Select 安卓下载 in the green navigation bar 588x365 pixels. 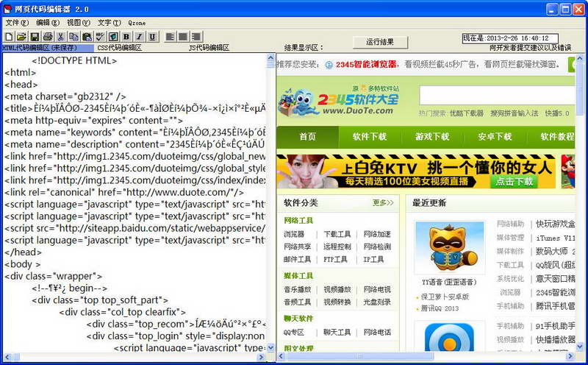pos(495,137)
